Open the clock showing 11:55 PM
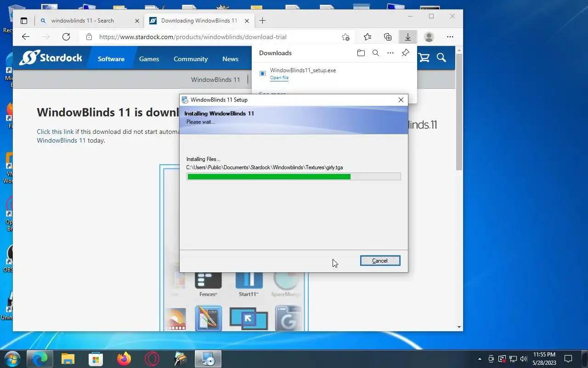This screenshot has height=368, width=588. [x=544, y=359]
